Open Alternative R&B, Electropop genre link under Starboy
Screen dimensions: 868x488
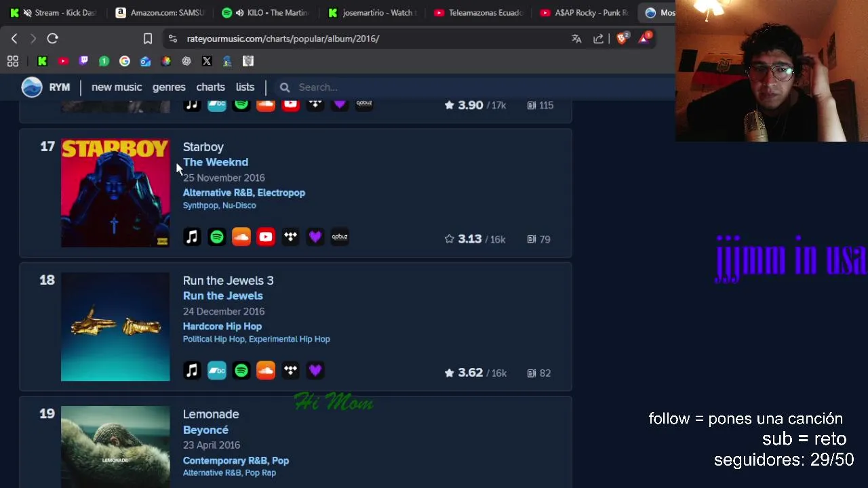pyautogui.click(x=244, y=192)
